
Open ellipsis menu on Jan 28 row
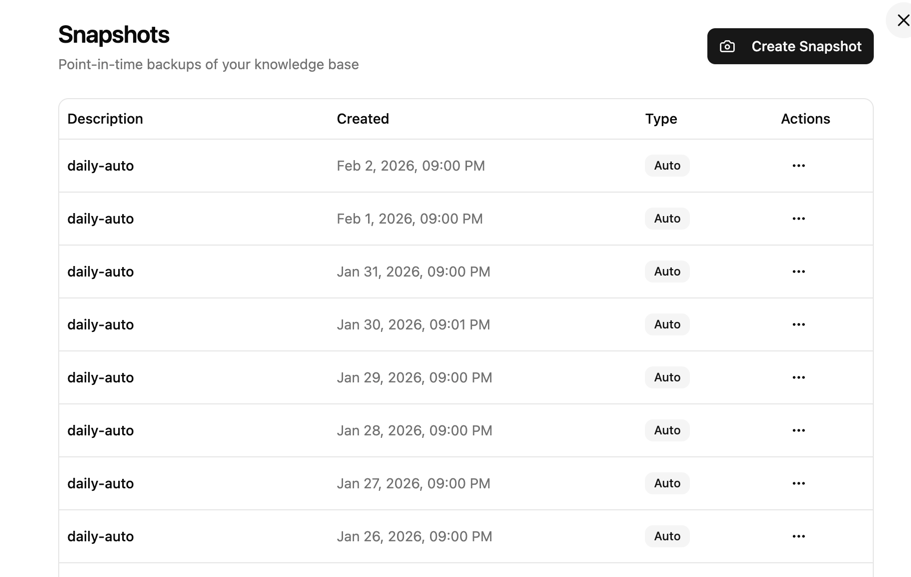click(798, 430)
